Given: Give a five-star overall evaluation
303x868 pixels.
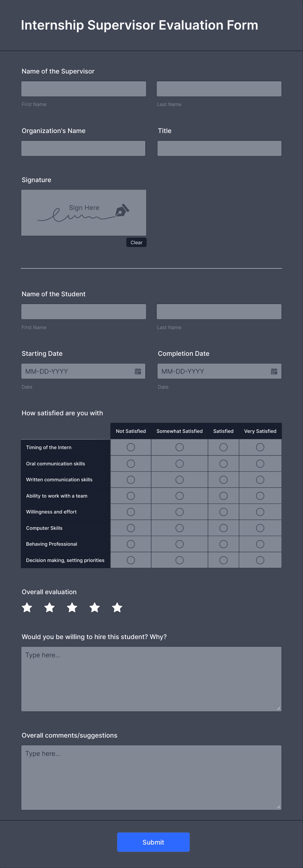Looking at the screenshot, I should [x=117, y=608].
